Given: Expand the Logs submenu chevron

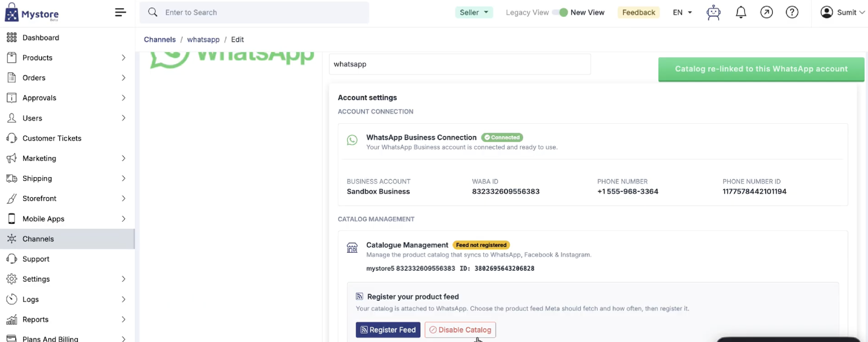Looking at the screenshot, I should tap(123, 299).
